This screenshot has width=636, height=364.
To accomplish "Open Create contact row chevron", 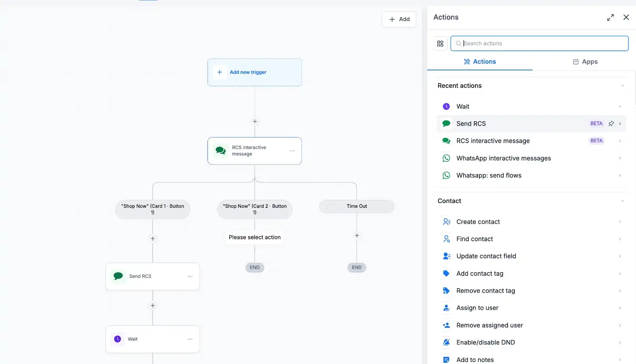I will click(620, 222).
